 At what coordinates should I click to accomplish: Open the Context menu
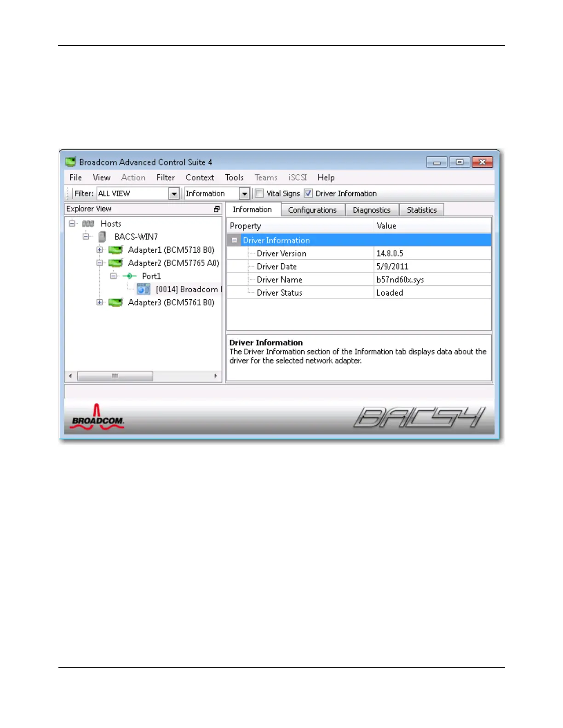pos(200,177)
